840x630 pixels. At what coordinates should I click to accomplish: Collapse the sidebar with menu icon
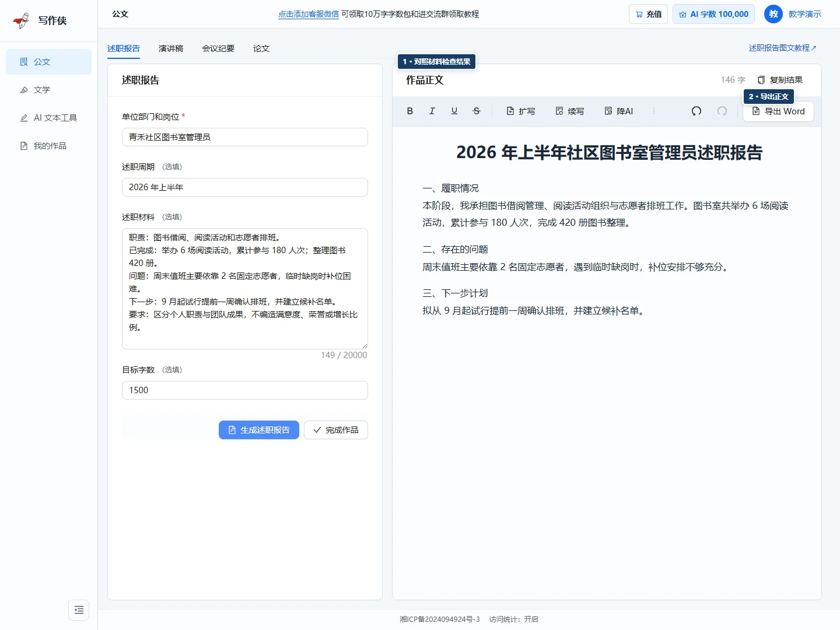(79, 610)
